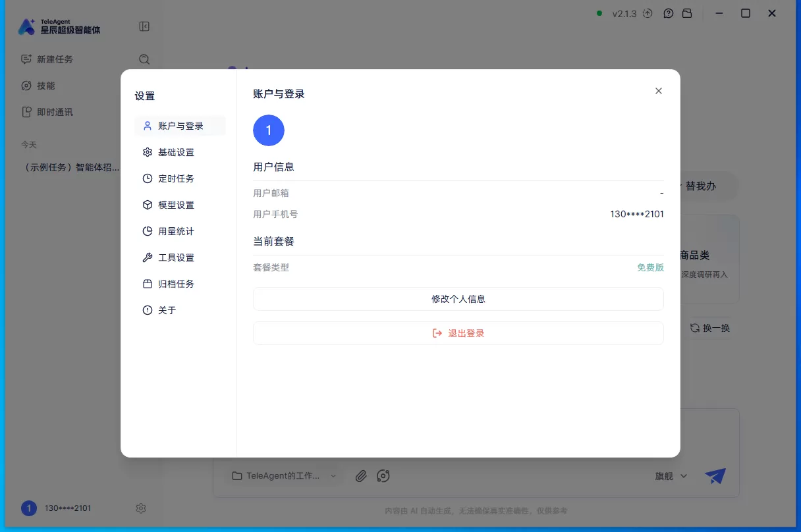
Task: Open 关于 settings section
Action: click(180, 310)
